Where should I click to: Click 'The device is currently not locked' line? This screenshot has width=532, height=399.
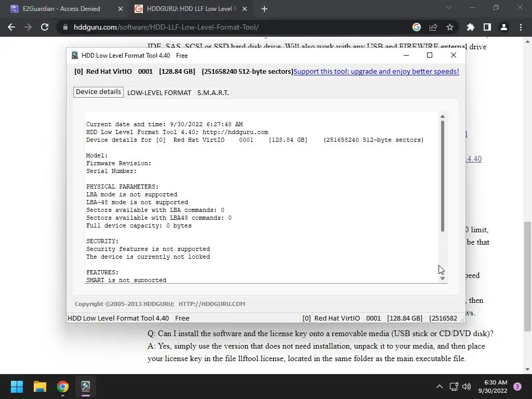148,257
